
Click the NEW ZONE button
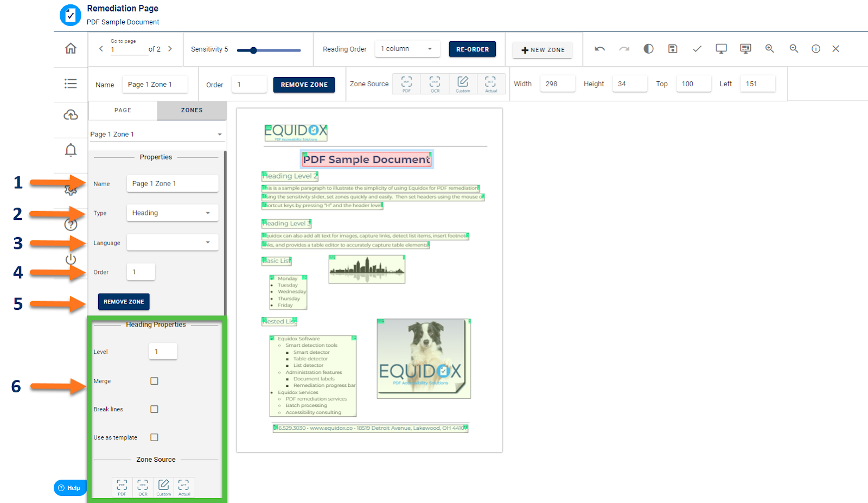pyautogui.click(x=542, y=50)
